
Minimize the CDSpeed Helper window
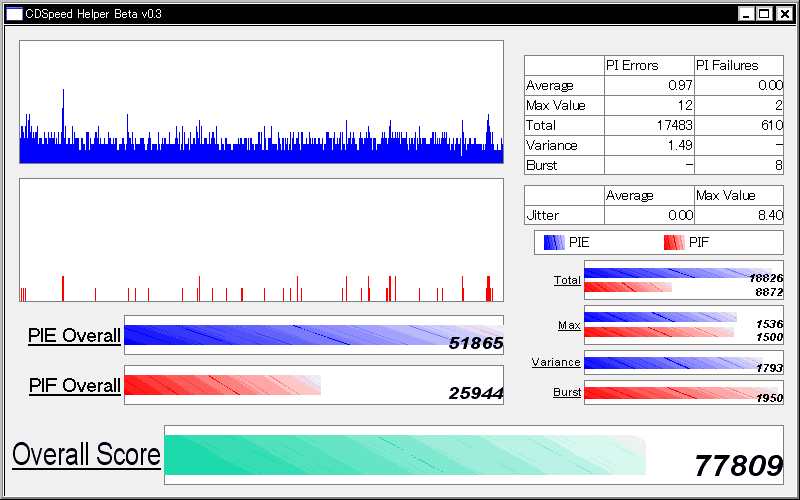746,14
